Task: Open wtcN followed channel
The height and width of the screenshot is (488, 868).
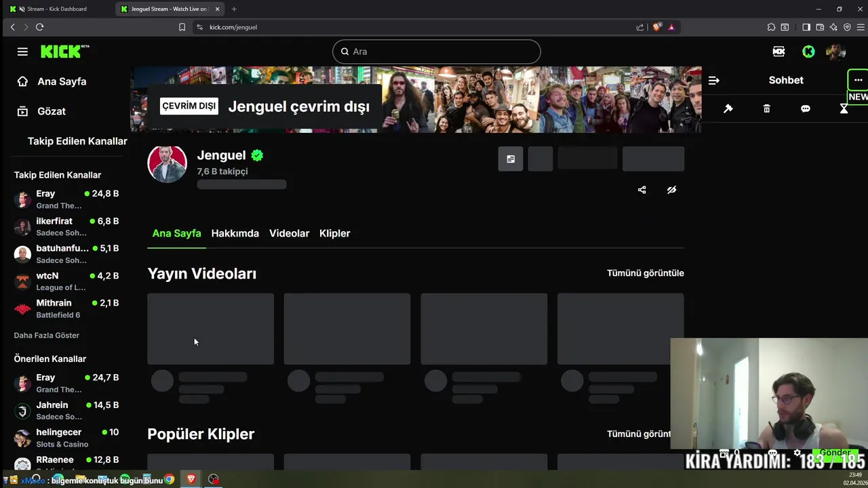Action: point(66,281)
